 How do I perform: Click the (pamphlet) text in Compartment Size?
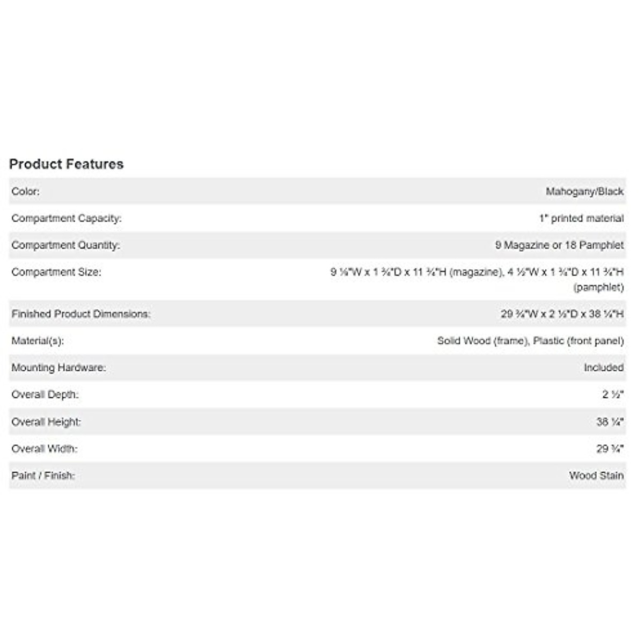(x=598, y=287)
